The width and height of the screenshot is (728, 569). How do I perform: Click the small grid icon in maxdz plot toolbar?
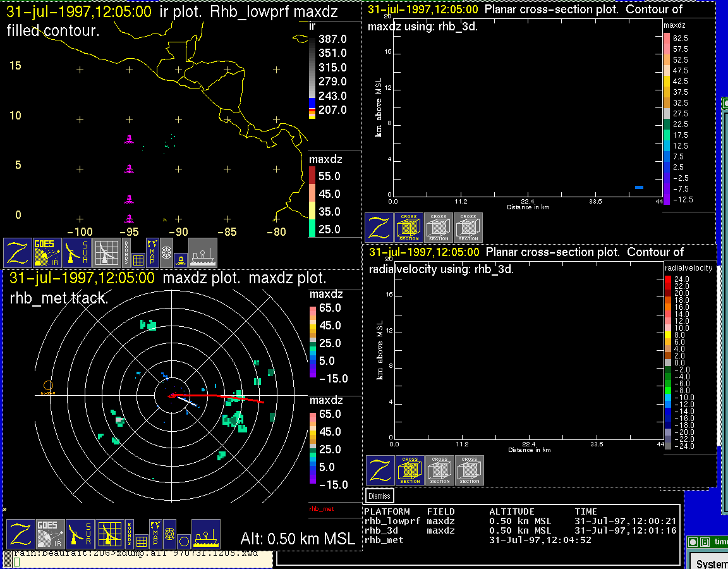[141, 541]
